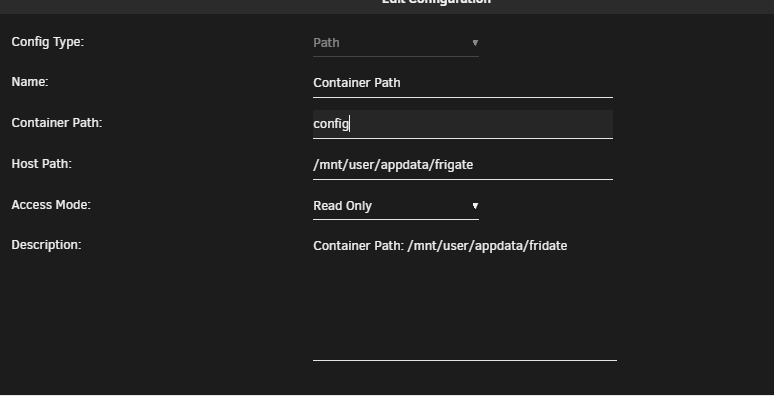Image resolution: width=774 pixels, height=396 pixels.
Task: Click the blank right end of the Host Path field
Action: tap(543, 165)
